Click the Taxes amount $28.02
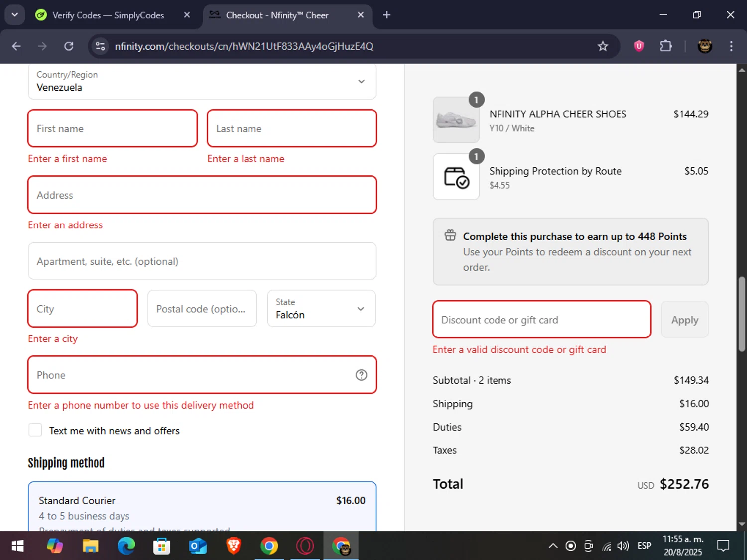This screenshot has height=560, width=747. point(694,450)
